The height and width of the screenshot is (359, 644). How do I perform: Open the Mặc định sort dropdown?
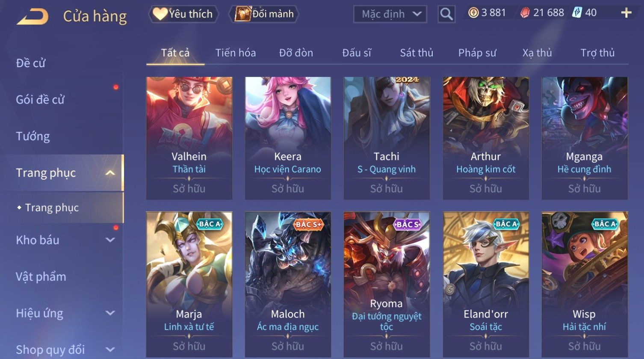coord(390,14)
